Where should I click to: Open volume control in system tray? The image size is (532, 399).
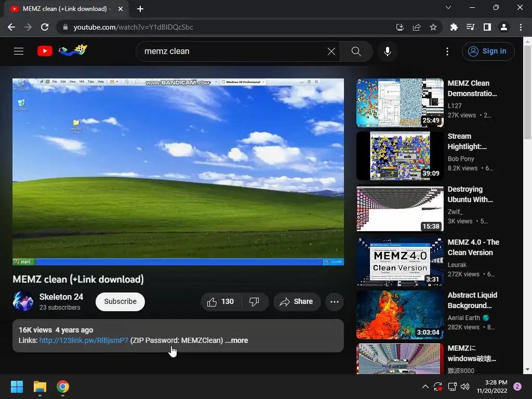pos(465,387)
